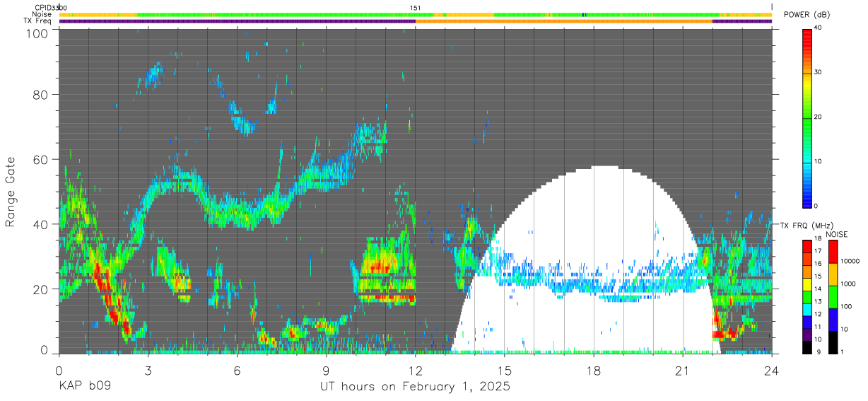The width and height of the screenshot is (868, 401).
Task: Click the orange segment of NOISE colorbar
Action: [833, 274]
